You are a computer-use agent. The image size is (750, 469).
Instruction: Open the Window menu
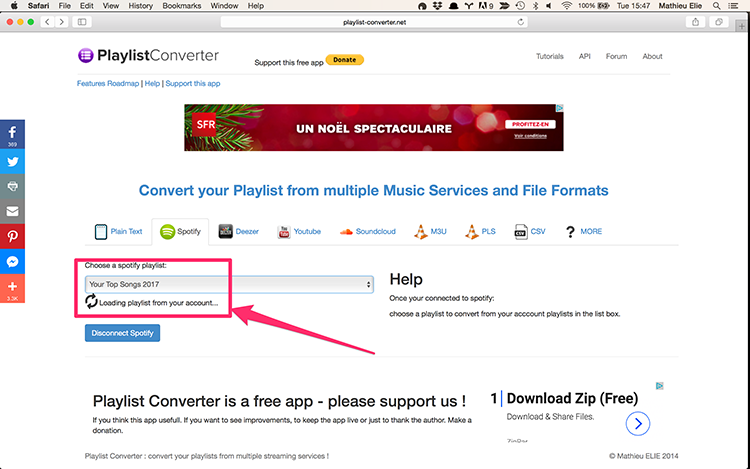tap(224, 6)
